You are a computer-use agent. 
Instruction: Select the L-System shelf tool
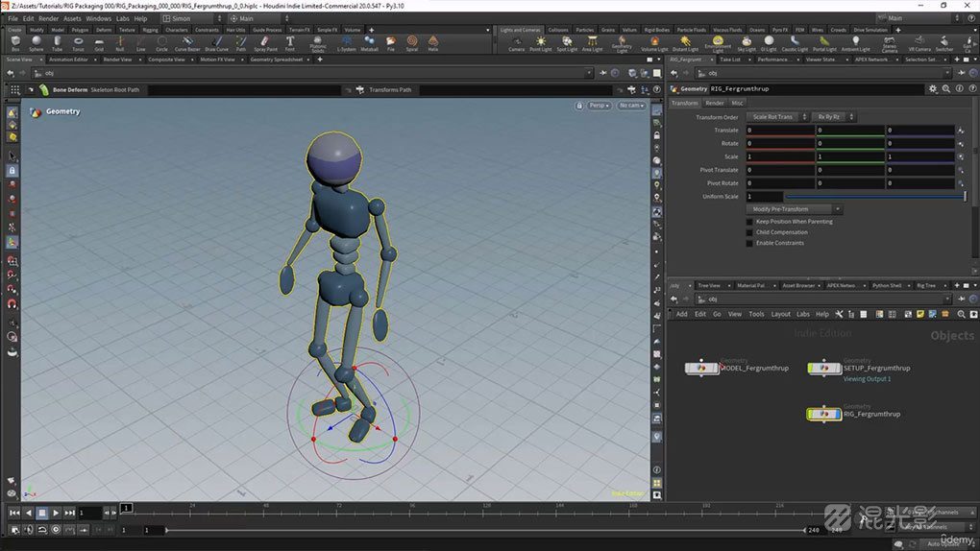coord(346,43)
